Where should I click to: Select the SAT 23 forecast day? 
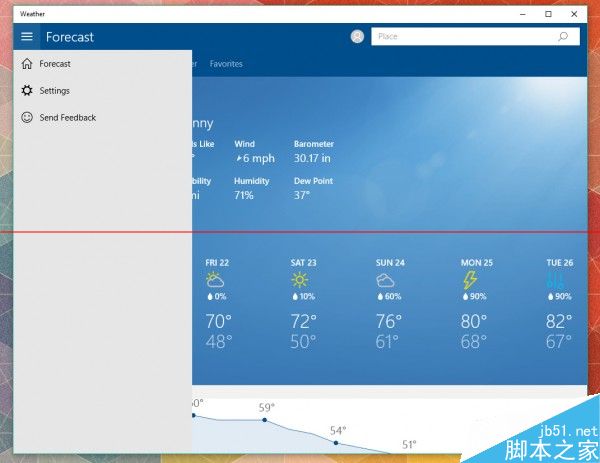point(303,263)
